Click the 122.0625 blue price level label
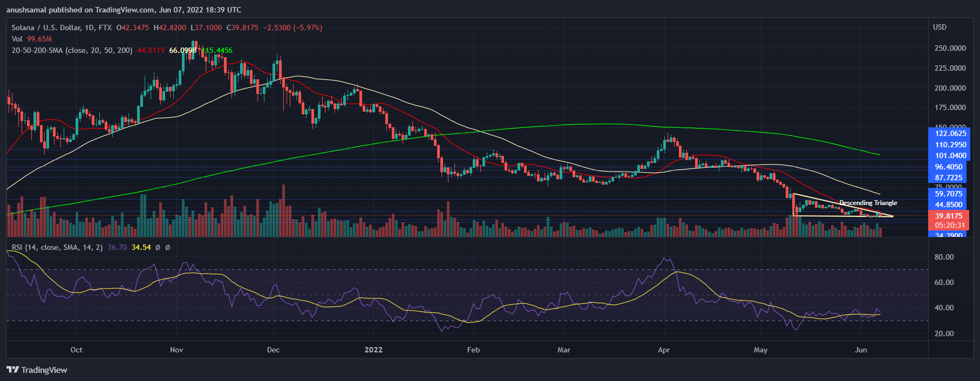The width and height of the screenshot is (980, 381). (949, 133)
